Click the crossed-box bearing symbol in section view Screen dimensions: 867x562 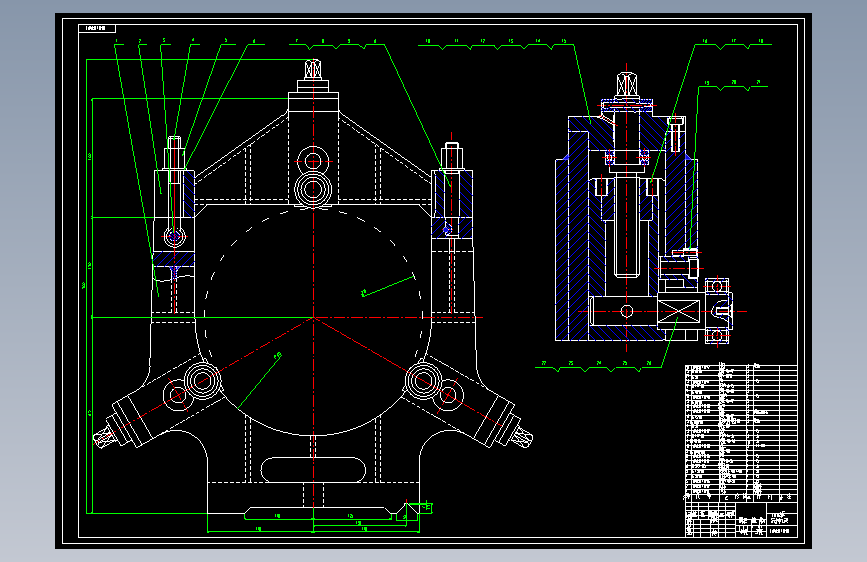point(678,312)
